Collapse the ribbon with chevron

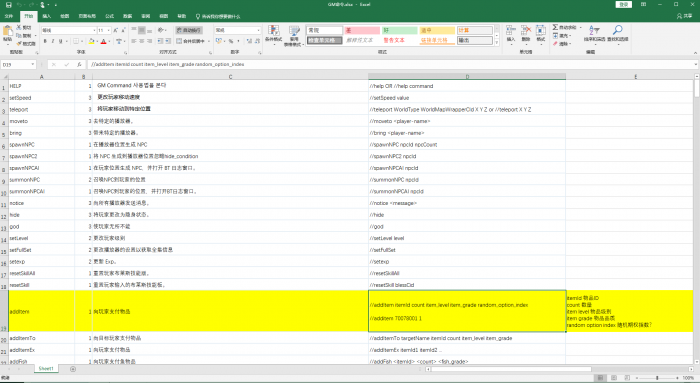click(x=695, y=53)
